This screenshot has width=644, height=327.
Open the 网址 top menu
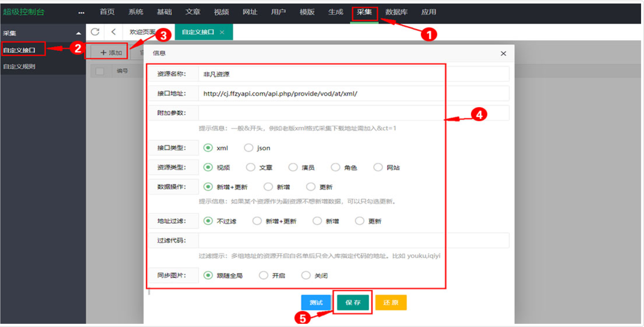pyautogui.click(x=250, y=12)
